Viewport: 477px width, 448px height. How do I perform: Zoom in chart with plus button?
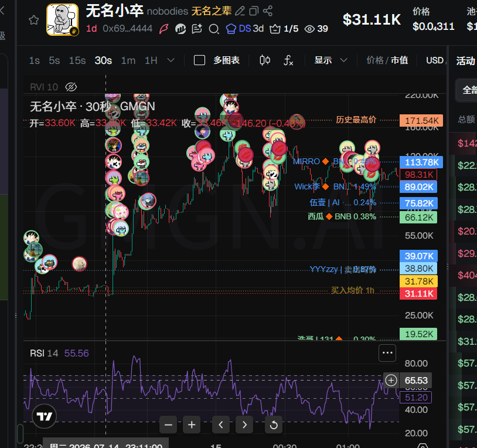pos(192,425)
